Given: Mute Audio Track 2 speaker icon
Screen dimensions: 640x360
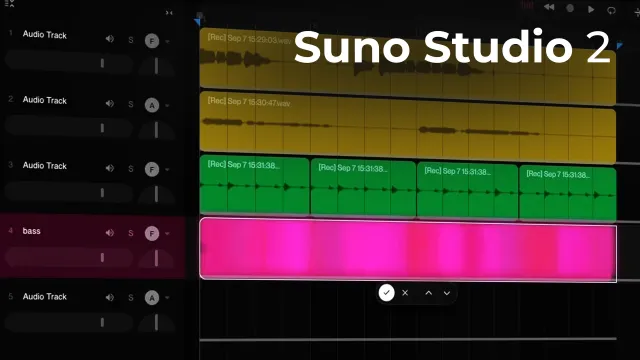Looking at the screenshot, I should pos(109,104).
